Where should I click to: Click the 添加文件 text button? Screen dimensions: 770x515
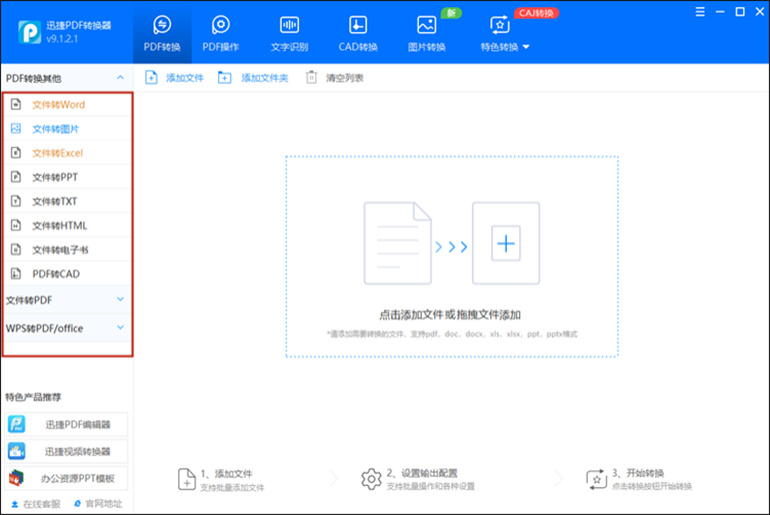tap(185, 78)
